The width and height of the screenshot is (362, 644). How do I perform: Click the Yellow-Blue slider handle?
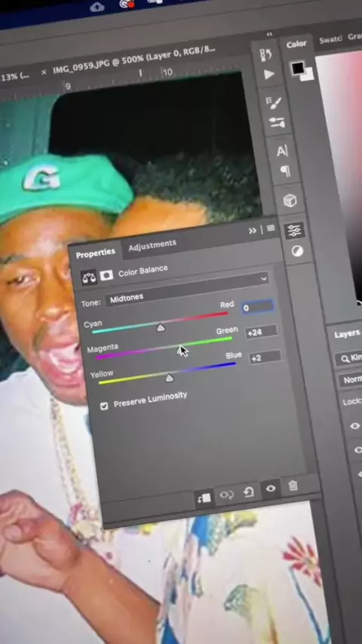pos(169,378)
